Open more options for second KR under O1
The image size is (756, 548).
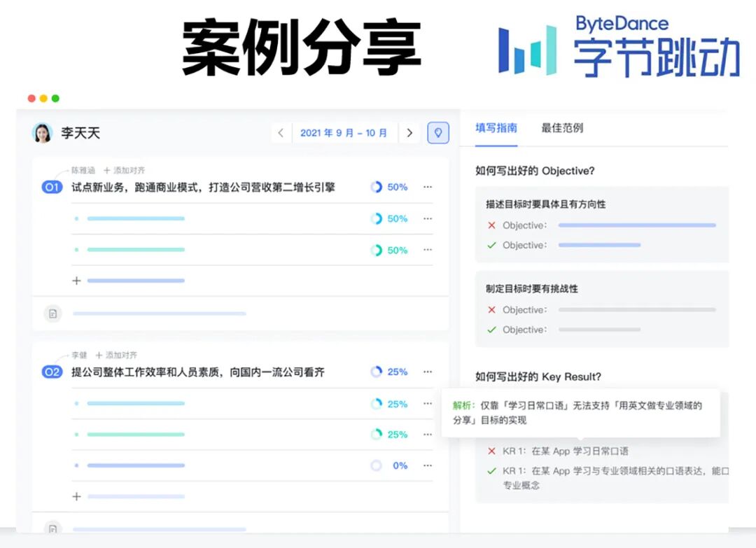(428, 250)
